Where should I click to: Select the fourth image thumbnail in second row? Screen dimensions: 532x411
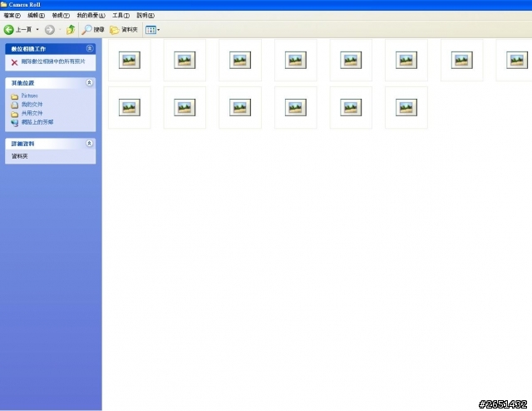click(296, 107)
